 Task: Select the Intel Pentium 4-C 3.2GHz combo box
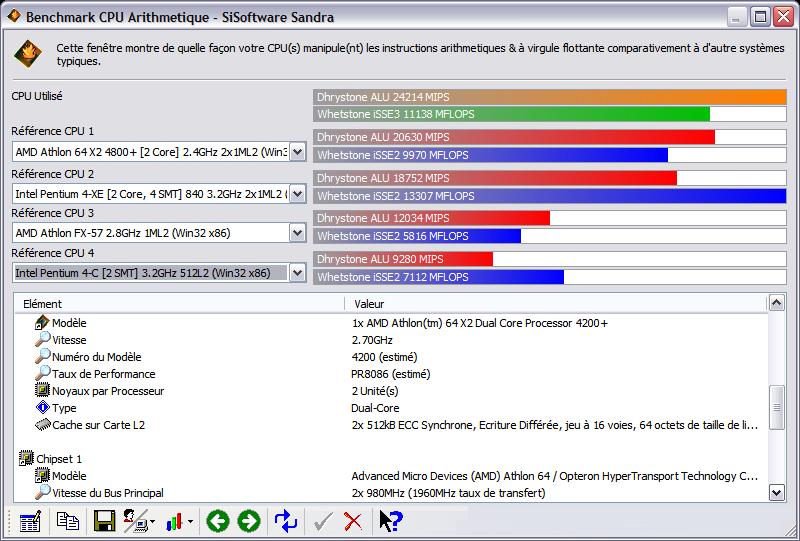(159, 273)
